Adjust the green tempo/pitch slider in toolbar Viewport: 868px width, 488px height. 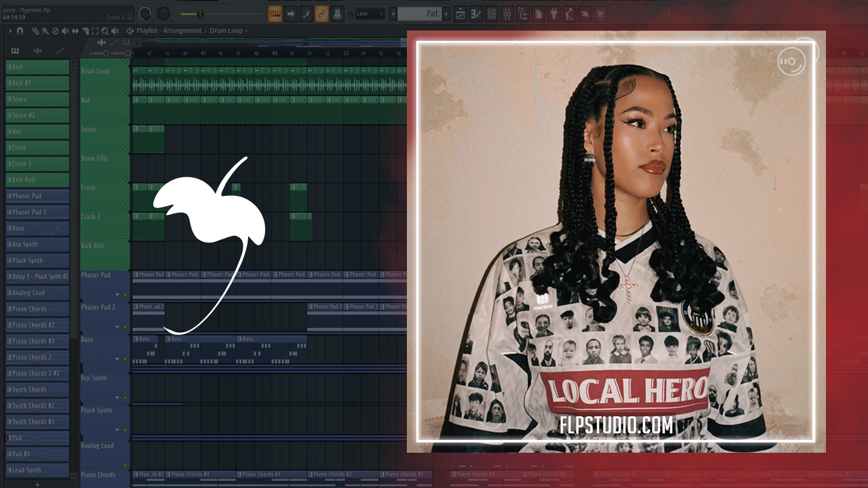click(x=200, y=14)
